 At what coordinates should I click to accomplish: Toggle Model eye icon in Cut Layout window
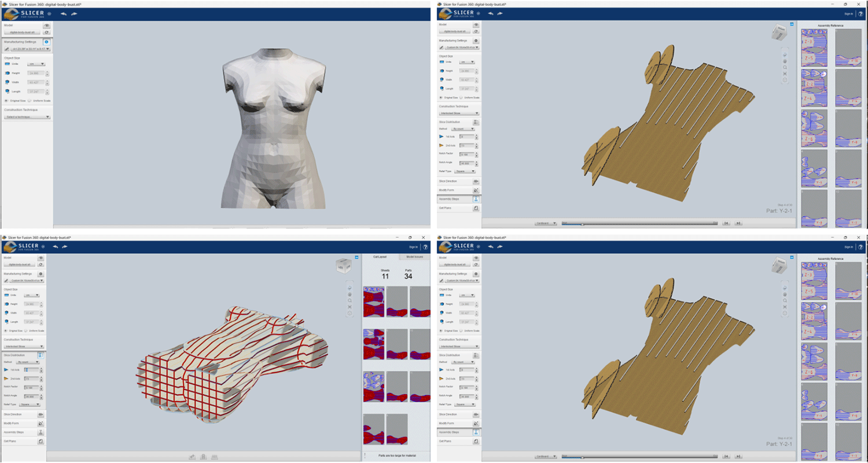click(x=41, y=258)
